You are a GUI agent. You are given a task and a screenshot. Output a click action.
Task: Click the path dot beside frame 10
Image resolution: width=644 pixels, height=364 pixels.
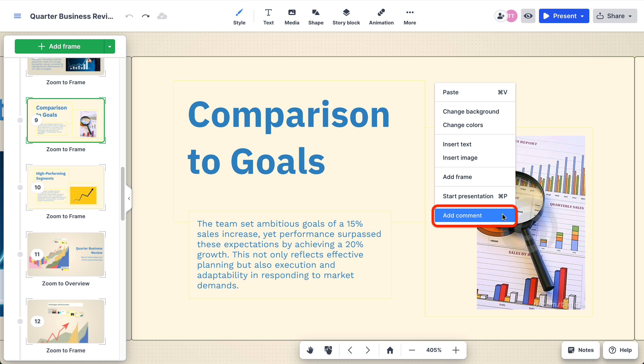[x=20, y=187]
